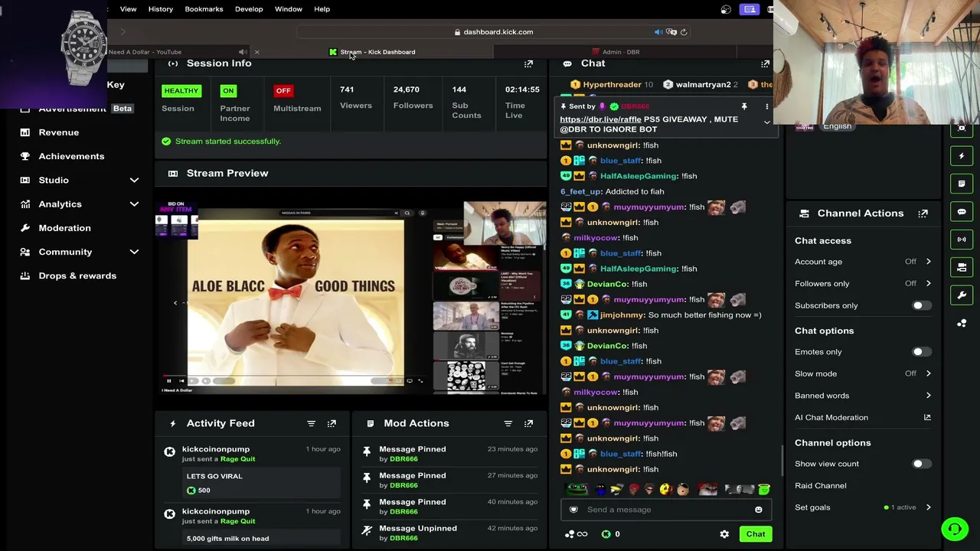Screen dimensions: 980x551
Task: Click Raid Channel option
Action: 821,486
